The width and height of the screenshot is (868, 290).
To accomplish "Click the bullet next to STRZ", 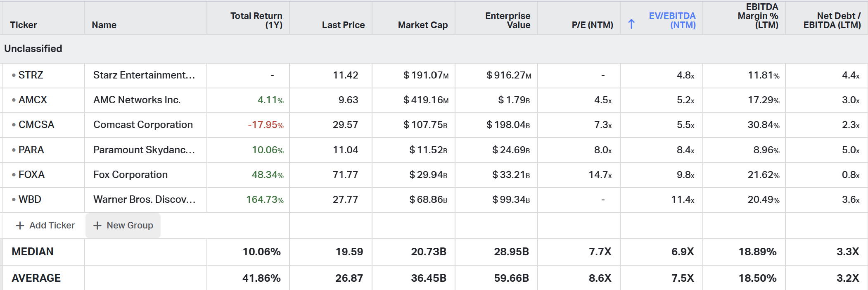I will pyautogui.click(x=14, y=75).
